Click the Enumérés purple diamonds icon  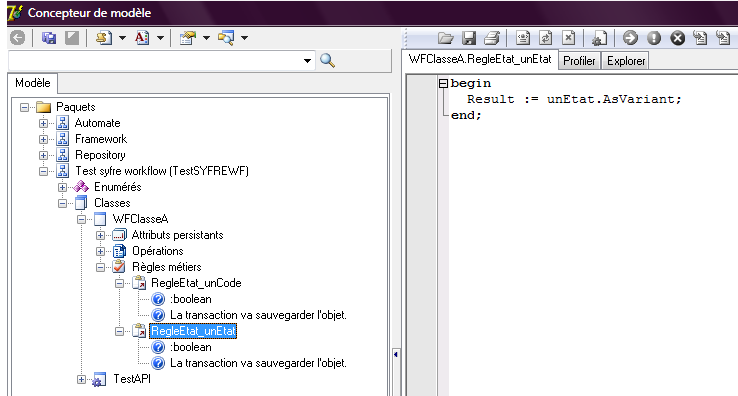[81, 187]
